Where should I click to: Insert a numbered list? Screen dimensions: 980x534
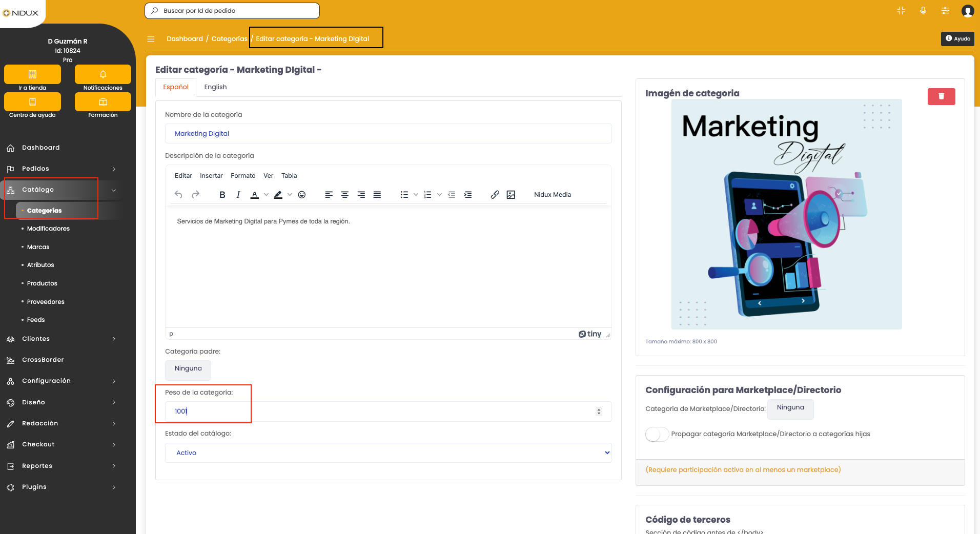[428, 195]
